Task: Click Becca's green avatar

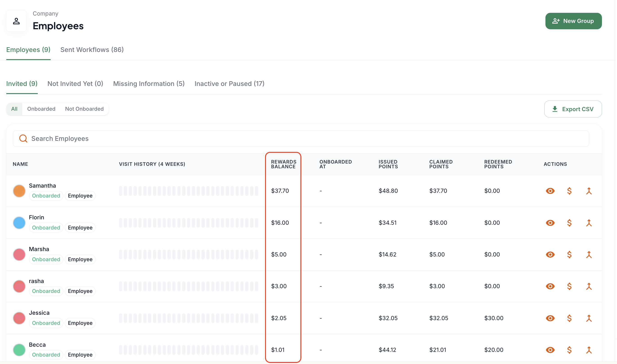Action: tap(19, 350)
